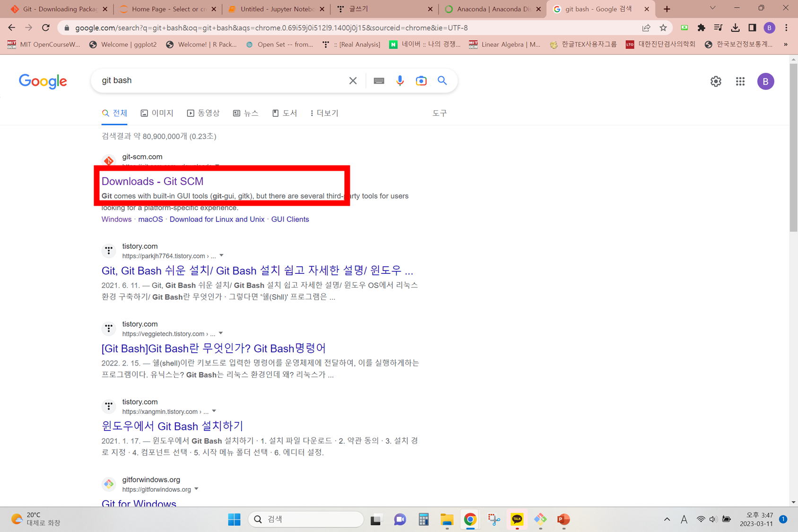The image size is (798, 532).
Task: Expand options for veggietech tistory result
Action: click(x=221, y=333)
